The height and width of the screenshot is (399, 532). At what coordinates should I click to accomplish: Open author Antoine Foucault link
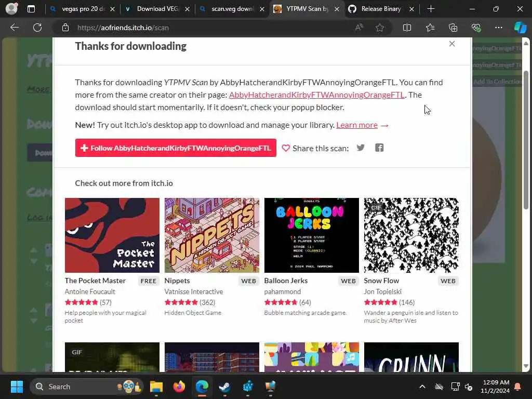(90, 291)
